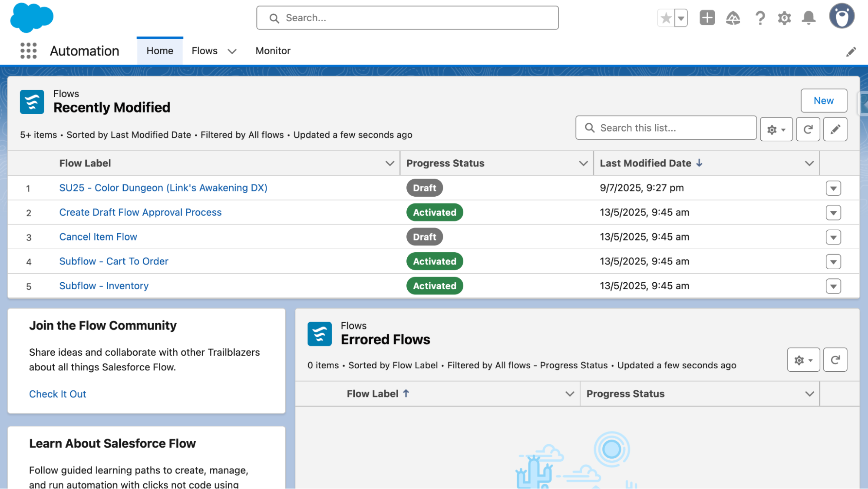Click inside the Search this list field
The height and width of the screenshot is (489, 868).
666,128
